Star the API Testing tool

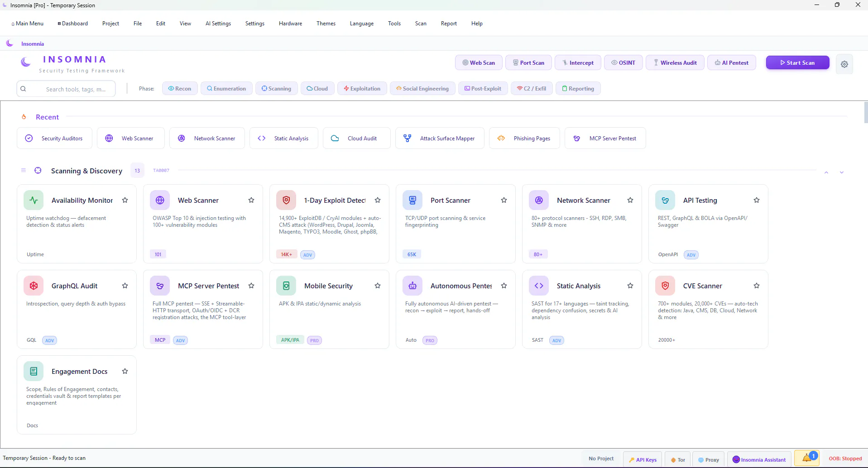757,200
